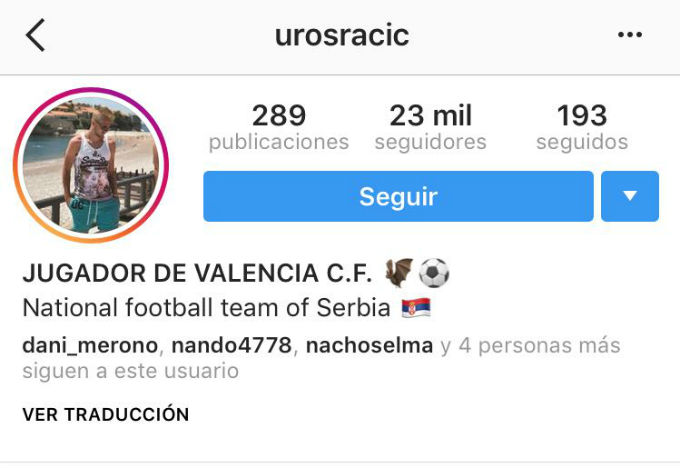The image size is (680, 468).
Task: View the 23 mil seguidores list
Action: click(431, 127)
